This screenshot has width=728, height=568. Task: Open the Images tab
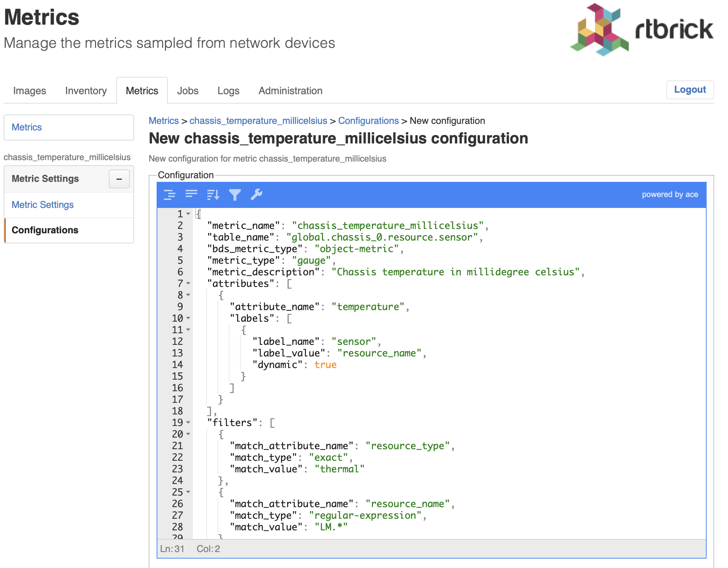point(30,91)
